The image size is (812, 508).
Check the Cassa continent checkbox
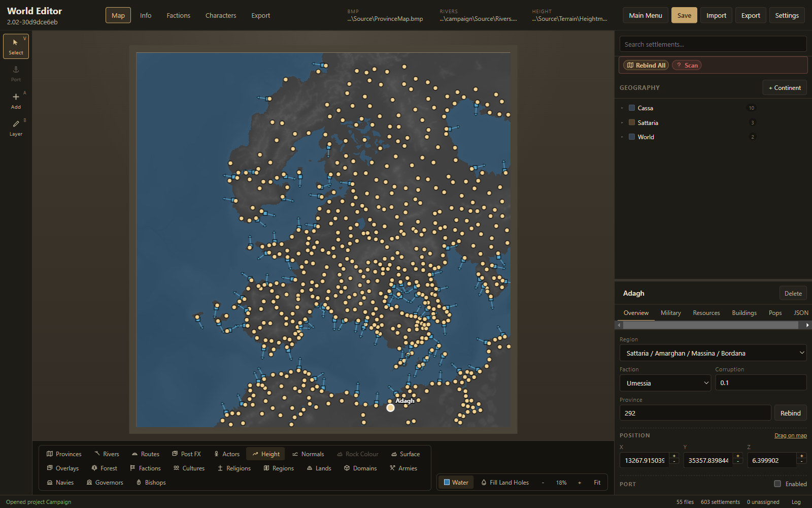[632, 108]
